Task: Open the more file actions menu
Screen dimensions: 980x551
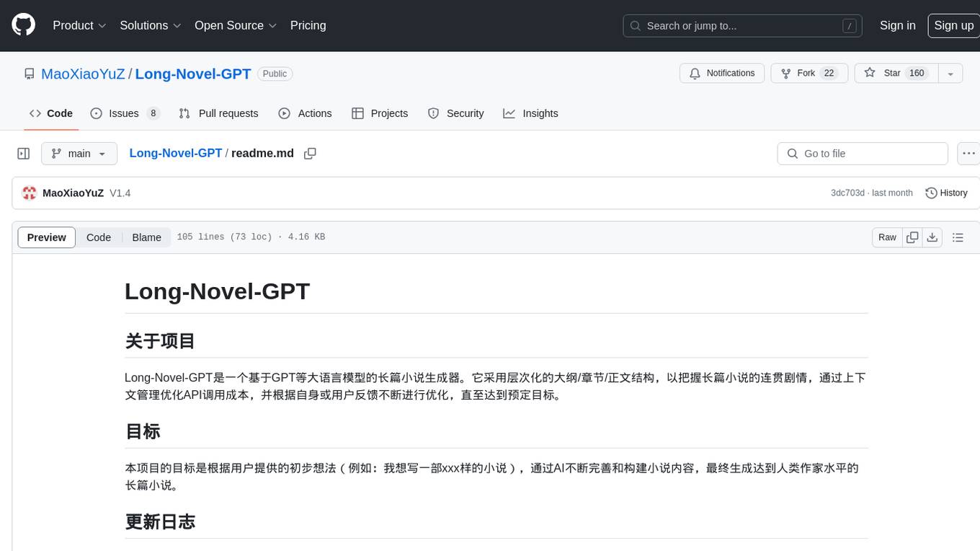Action: coord(968,154)
